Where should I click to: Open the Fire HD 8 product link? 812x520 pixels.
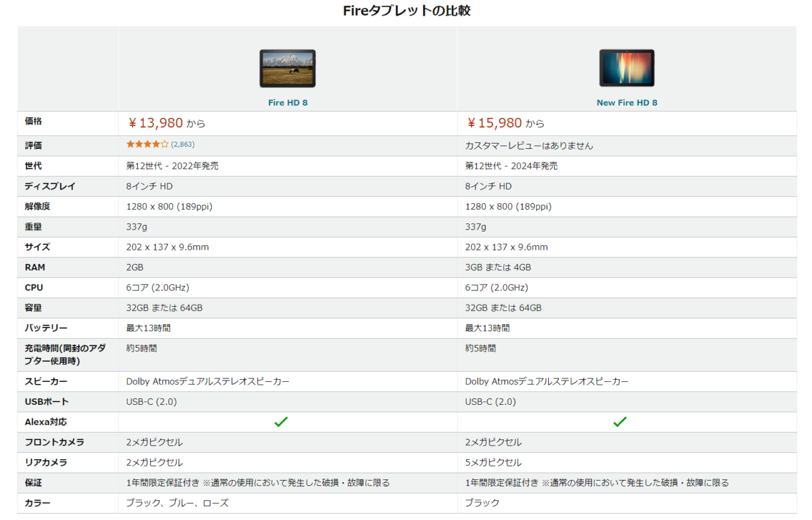pos(287,101)
